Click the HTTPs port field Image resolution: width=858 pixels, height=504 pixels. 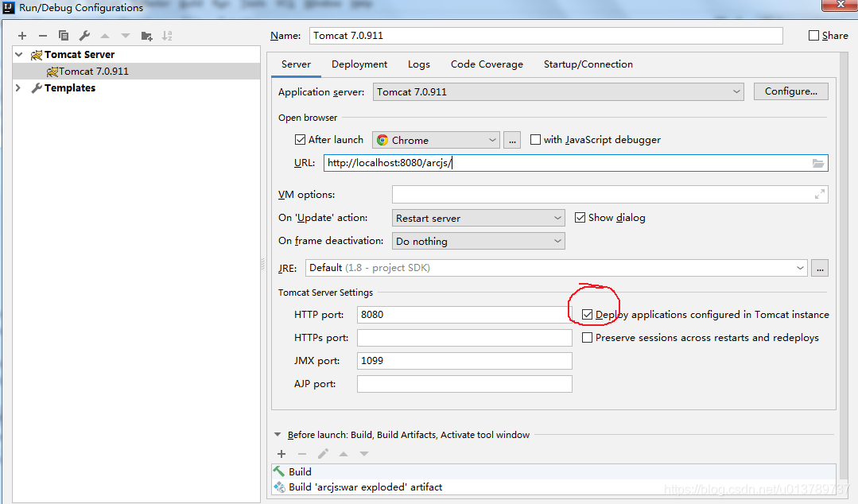click(464, 338)
